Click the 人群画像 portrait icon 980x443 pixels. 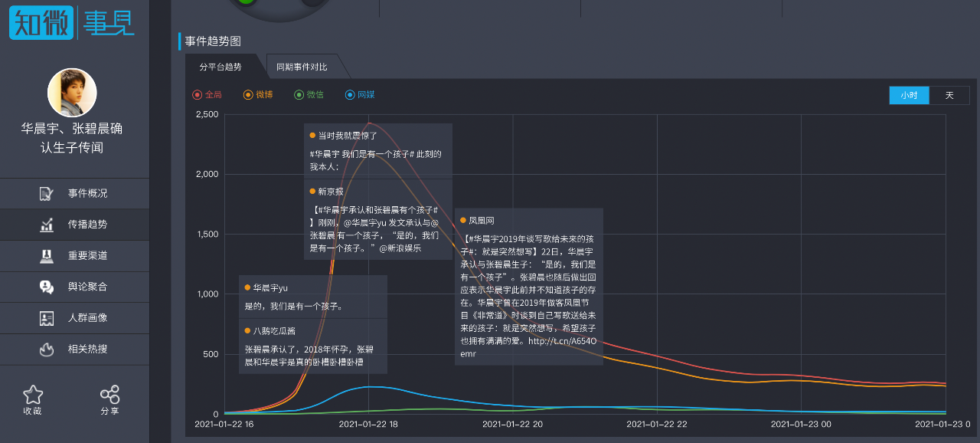pos(47,318)
